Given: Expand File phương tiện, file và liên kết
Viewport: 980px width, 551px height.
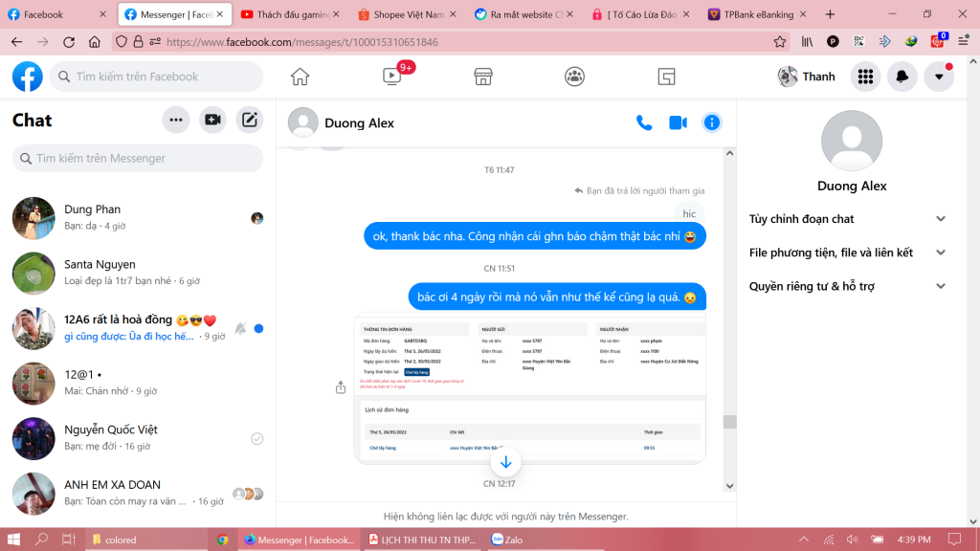Looking at the screenshot, I should pyautogui.click(x=940, y=253).
